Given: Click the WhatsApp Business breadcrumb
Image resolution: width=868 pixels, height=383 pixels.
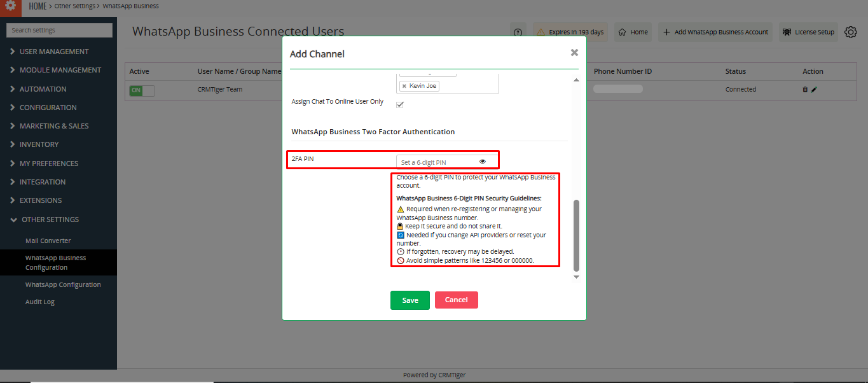Looking at the screenshot, I should tap(131, 6).
